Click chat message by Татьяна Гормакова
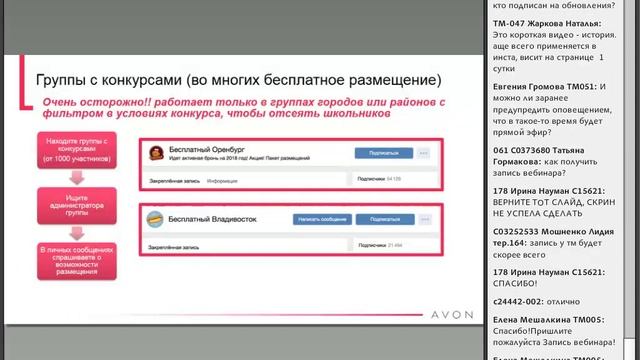640x360 pixels. (x=545, y=162)
